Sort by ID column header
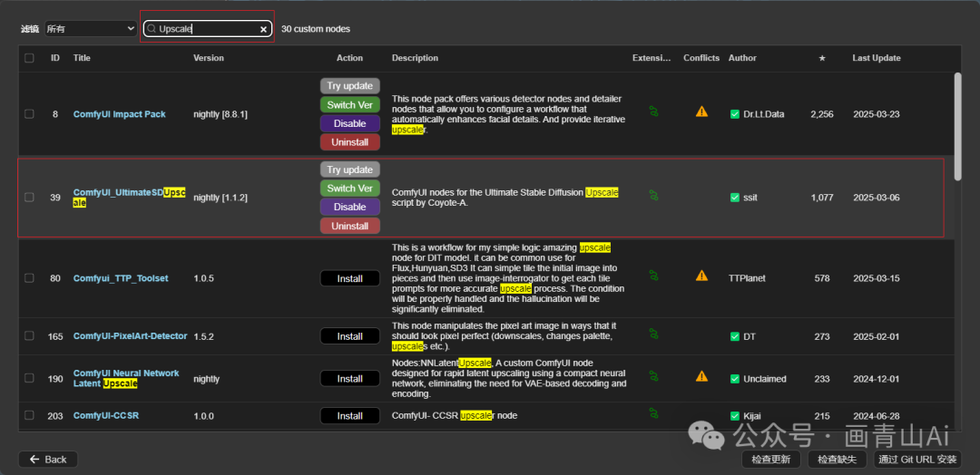This screenshot has width=980, height=475. (55, 58)
